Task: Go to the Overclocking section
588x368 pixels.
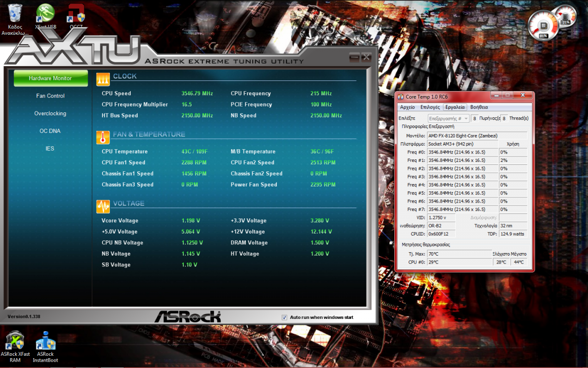Action: point(50,113)
